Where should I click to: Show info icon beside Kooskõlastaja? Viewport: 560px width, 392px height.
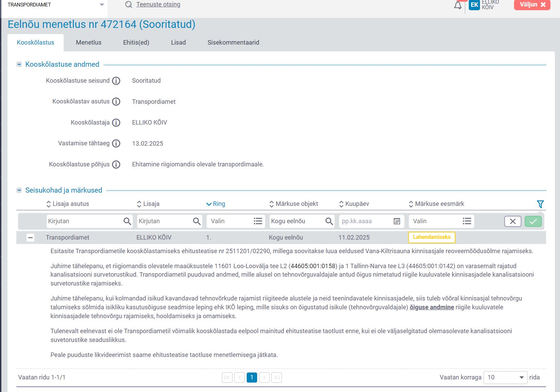click(116, 123)
